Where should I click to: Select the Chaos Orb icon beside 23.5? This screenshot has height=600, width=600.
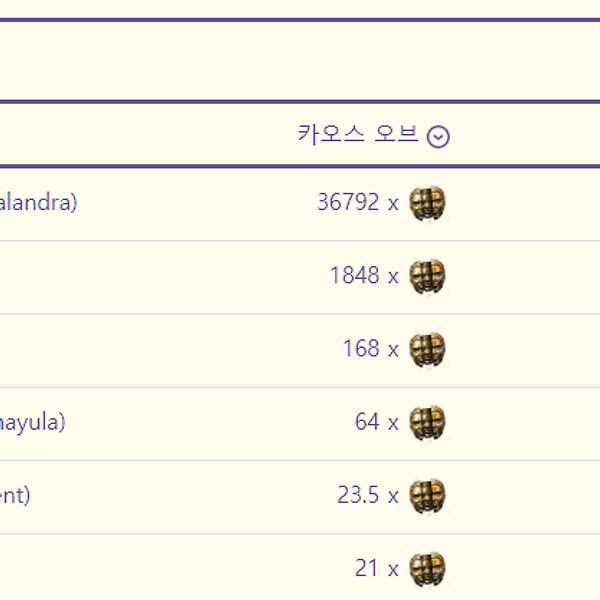(x=427, y=495)
